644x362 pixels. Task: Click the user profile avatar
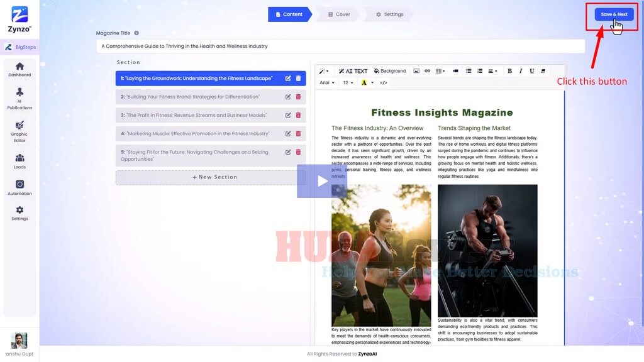click(19, 341)
